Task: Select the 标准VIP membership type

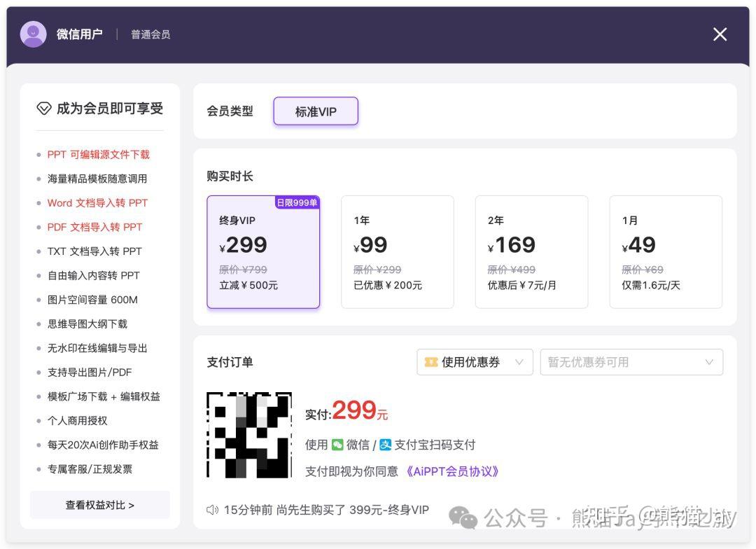Action: pyautogui.click(x=316, y=111)
